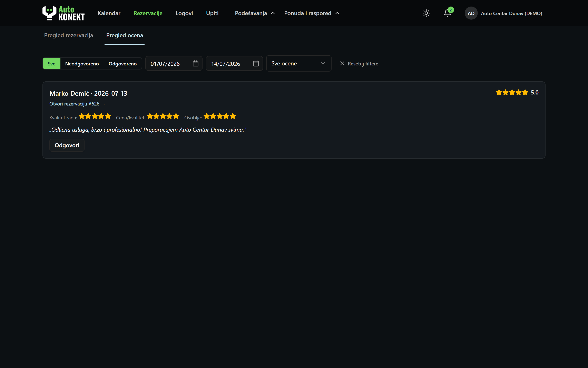
Task: Open notifications bell
Action: pyautogui.click(x=447, y=13)
